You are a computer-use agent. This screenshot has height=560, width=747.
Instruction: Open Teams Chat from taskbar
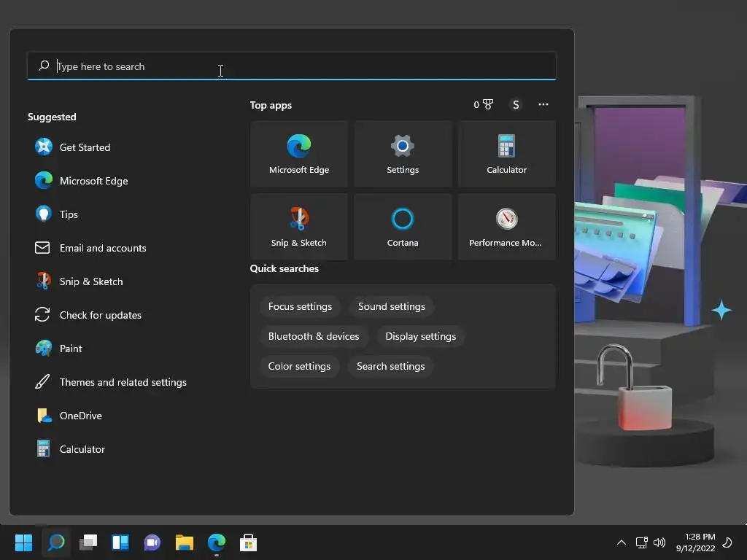(x=152, y=542)
